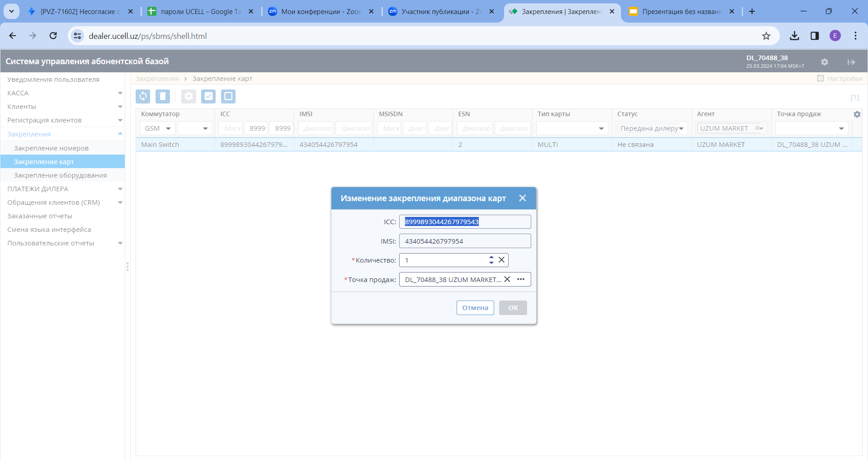868x461 pixels.
Task: Increase Количество with the up arrow
Action: (x=491, y=257)
